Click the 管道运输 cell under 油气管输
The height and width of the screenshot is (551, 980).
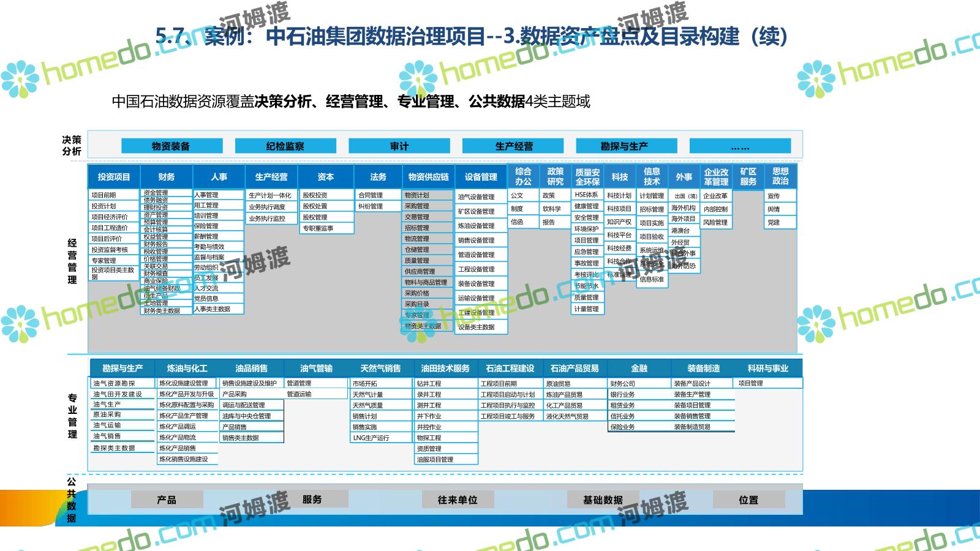pos(317,394)
